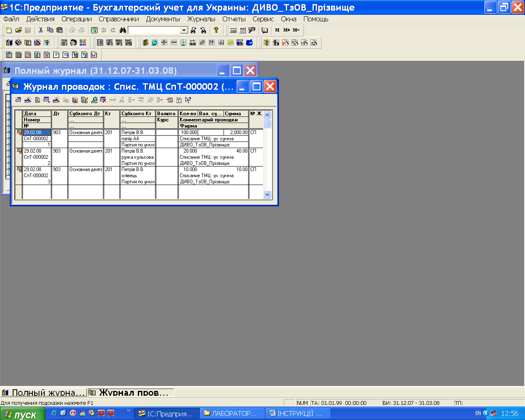Click the ПЛАТ payment document icon
Image resolution: width=525 pixels, height=420 pixels.
[x=128, y=42]
